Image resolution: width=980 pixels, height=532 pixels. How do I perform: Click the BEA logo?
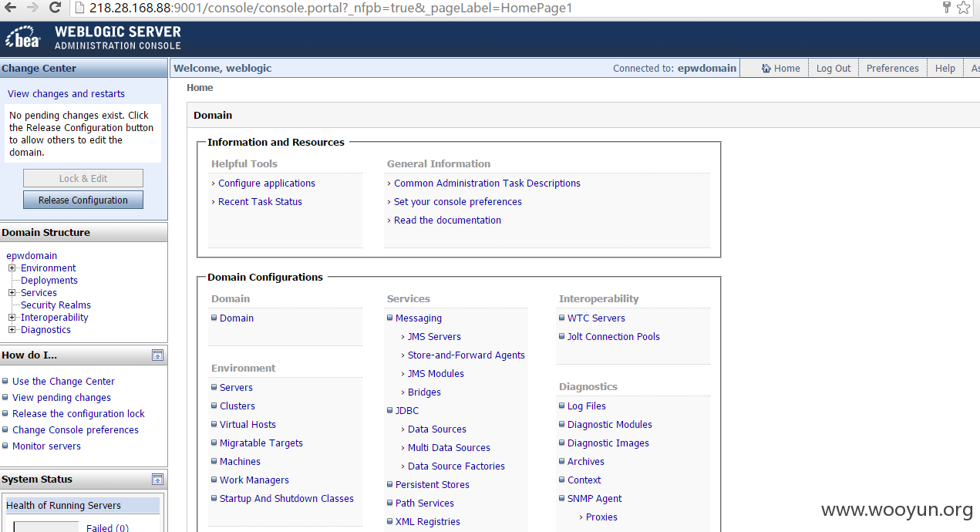point(23,39)
